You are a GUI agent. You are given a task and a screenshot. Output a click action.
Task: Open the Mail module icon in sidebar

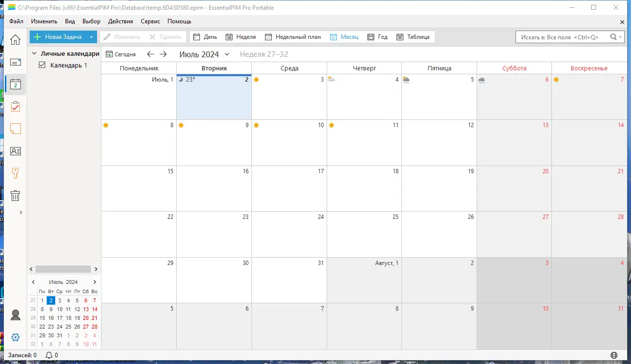click(x=16, y=62)
